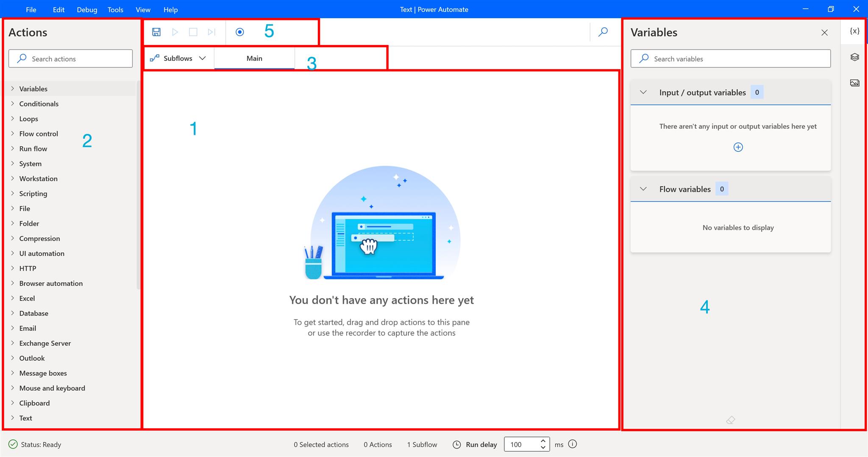Click the Status Ready checkmark icon
The width and height of the screenshot is (868, 457).
click(13, 444)
